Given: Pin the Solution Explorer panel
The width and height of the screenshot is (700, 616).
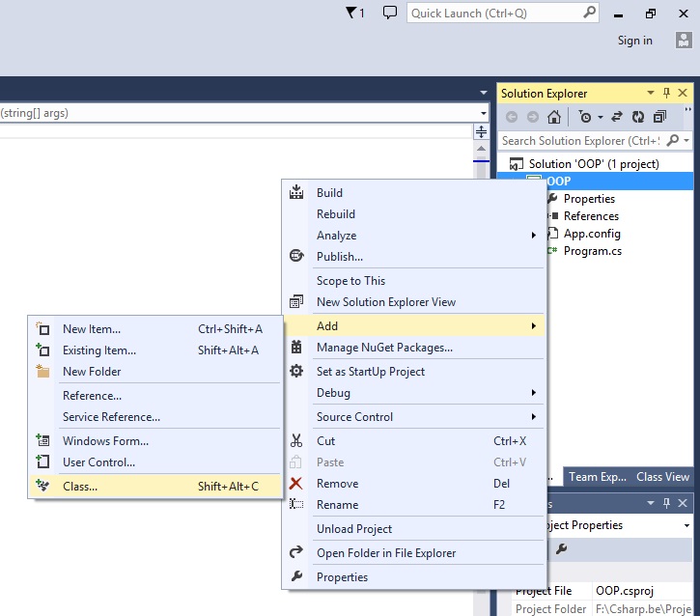Looking at the screenshot, I should click(666, 93).
